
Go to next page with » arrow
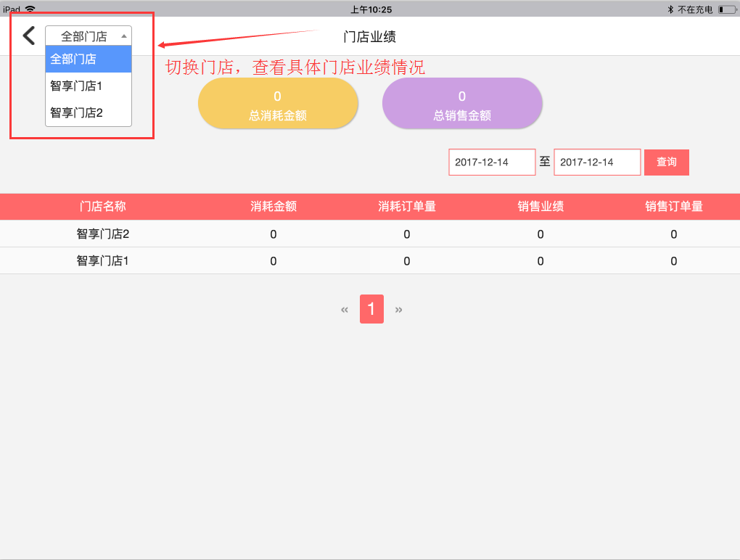[398, 310]
